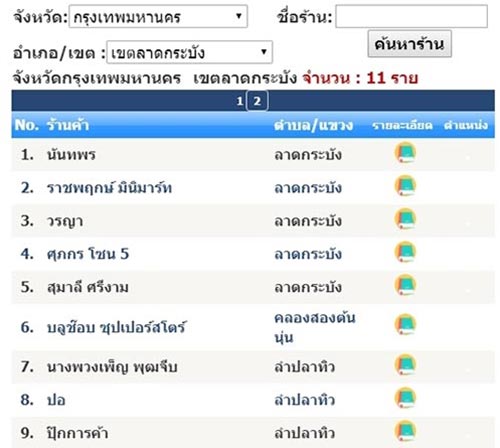Click the ตำแหน่ง column header
Viewport: 500px width, 448px height.
[x=466, y=125]
